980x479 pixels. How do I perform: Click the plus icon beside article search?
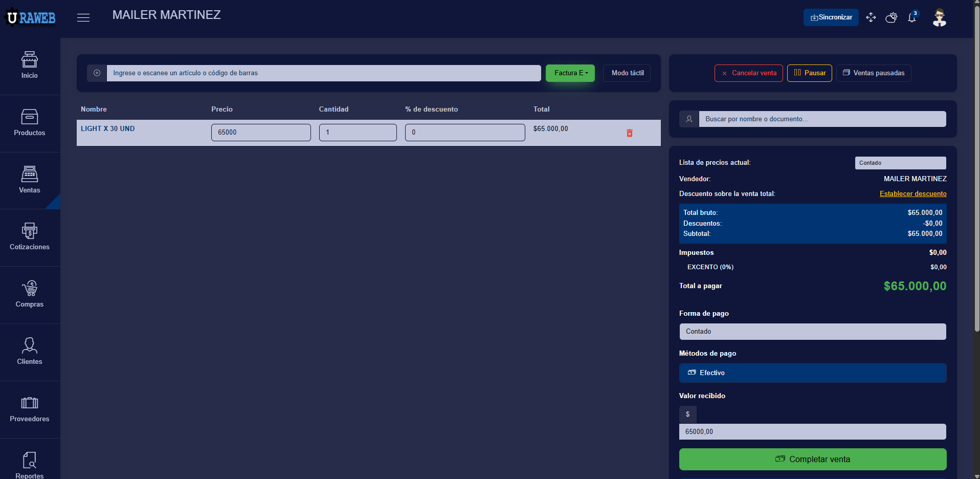coord(97,73)
